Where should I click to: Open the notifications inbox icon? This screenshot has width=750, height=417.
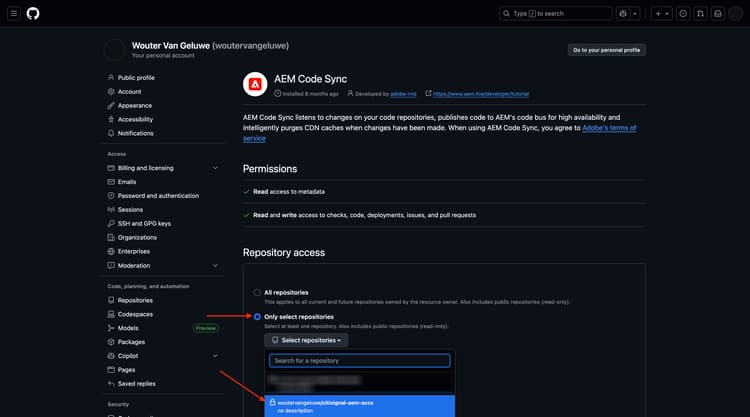point(718,13)
